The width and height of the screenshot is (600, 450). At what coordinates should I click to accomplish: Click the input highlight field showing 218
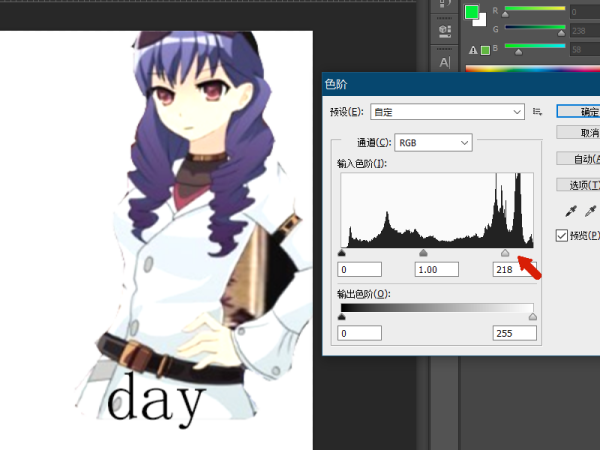click(515, 269)
